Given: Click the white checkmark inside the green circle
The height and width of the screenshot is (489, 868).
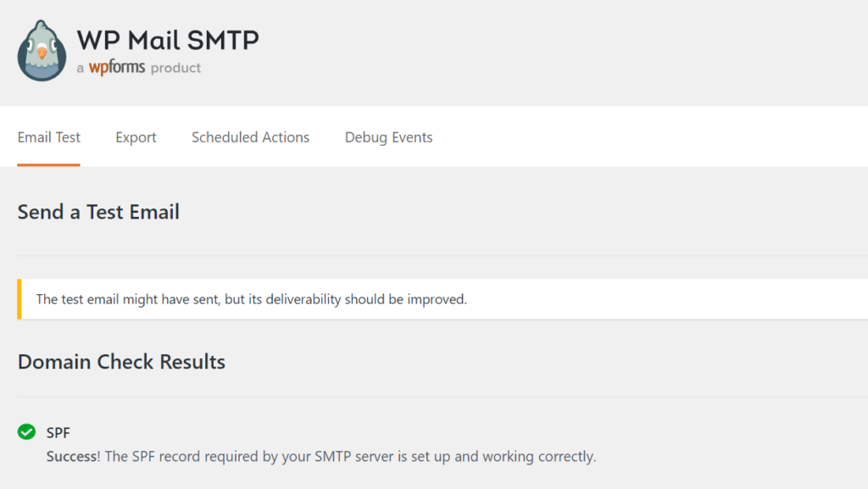Looking at the screenshot, I should click(x=25, y=432).
